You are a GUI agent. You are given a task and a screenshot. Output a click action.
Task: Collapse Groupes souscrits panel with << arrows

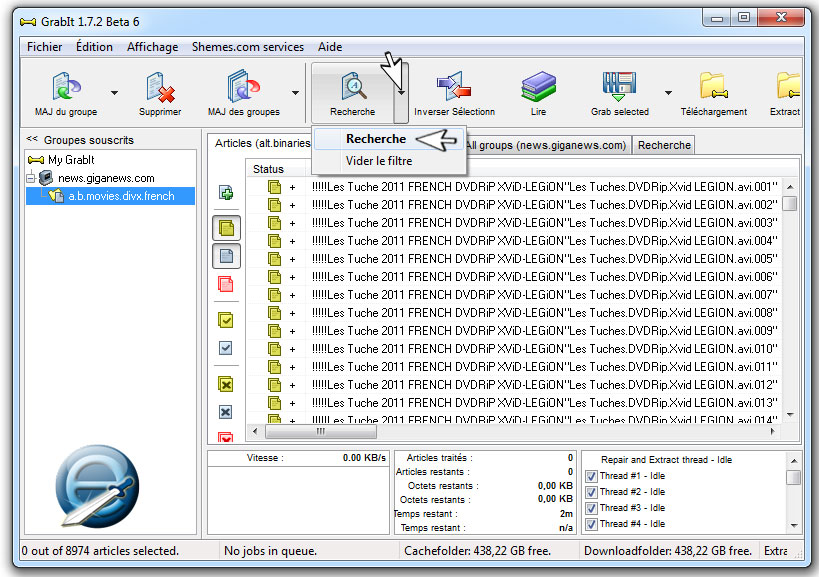32,139
